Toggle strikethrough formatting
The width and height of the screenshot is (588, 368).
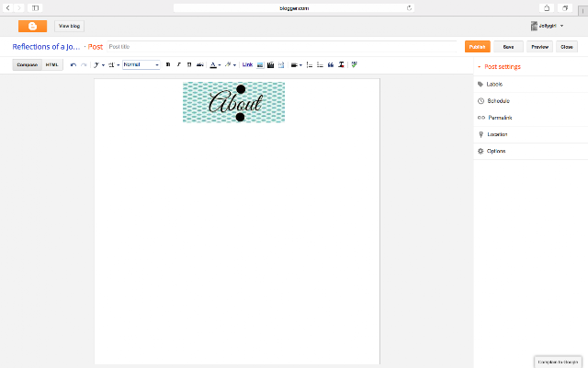click(x=200, y=65)
